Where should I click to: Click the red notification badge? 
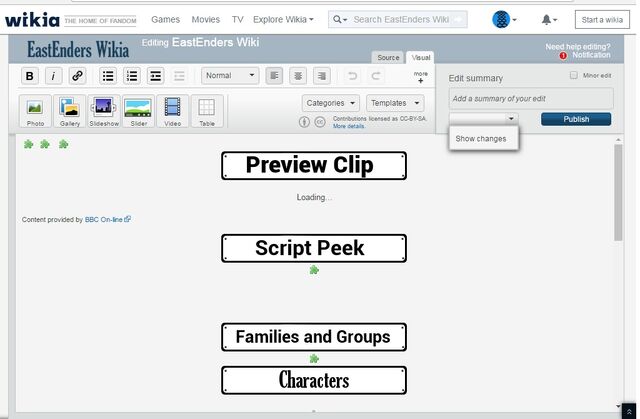click(x=563, y=56)
